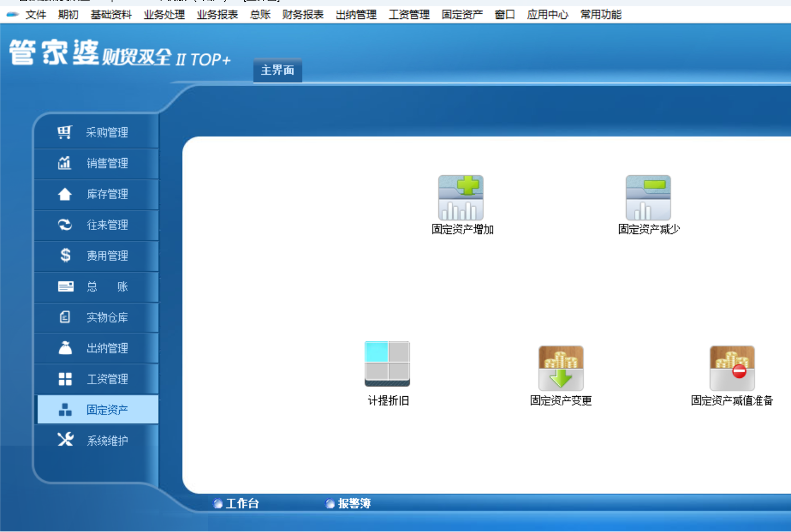Open the 财务报表 menu
Image resolution: width=791 pixels, height=532 pixels.
302,14
